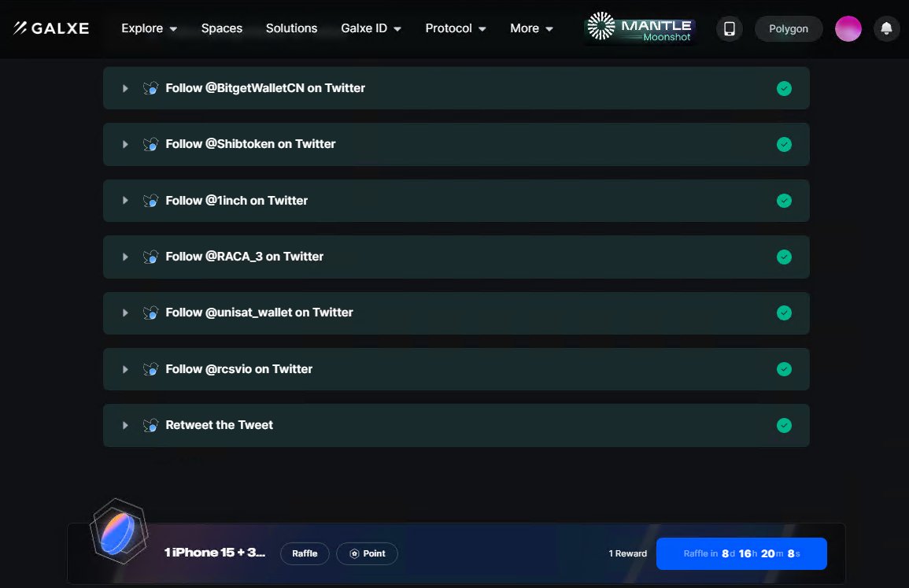Open the Explore dropdown menu
Screen dimensions: 909x588
tap(149, 28)
